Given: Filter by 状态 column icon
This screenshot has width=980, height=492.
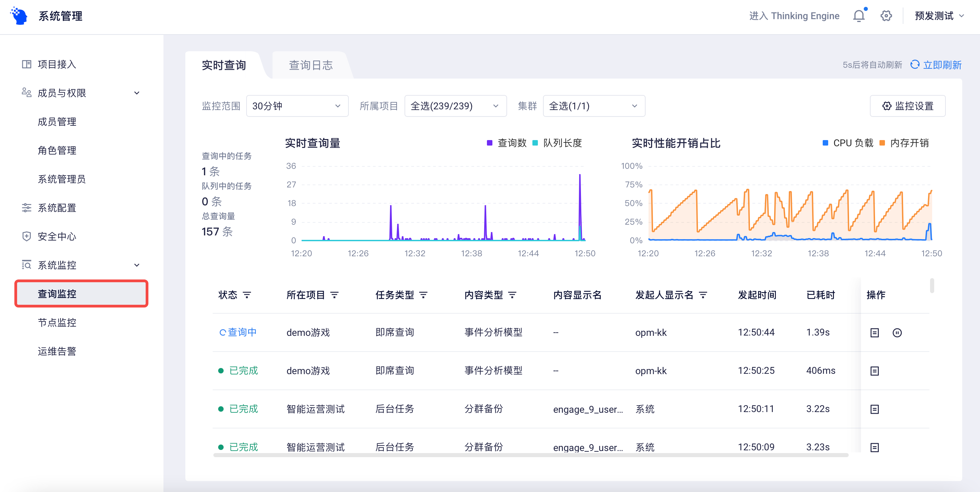Looking at the screenshot, I should coord(247,295).
